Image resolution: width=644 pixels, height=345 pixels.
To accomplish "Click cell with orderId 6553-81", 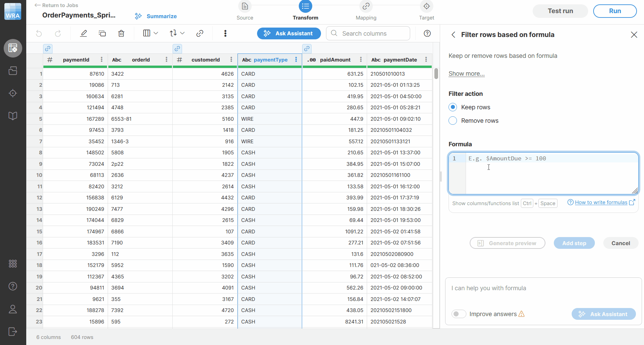I will (x=140, y=119).
